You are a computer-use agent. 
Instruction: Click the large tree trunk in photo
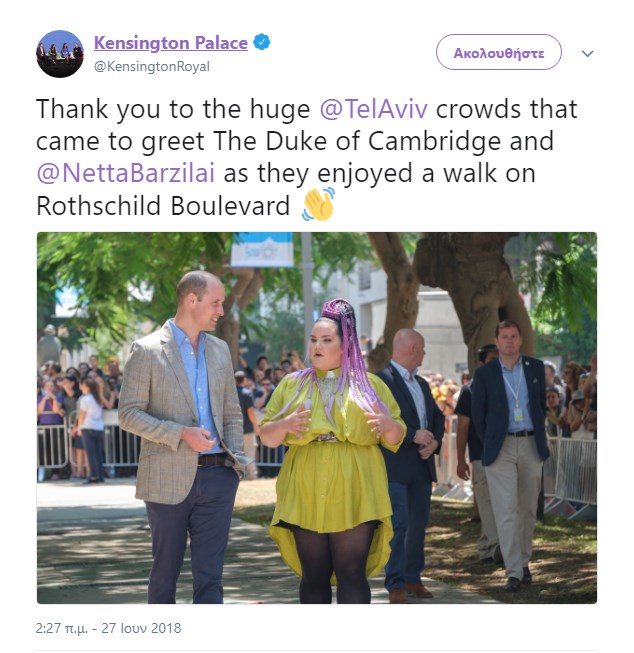pos(475,292)
